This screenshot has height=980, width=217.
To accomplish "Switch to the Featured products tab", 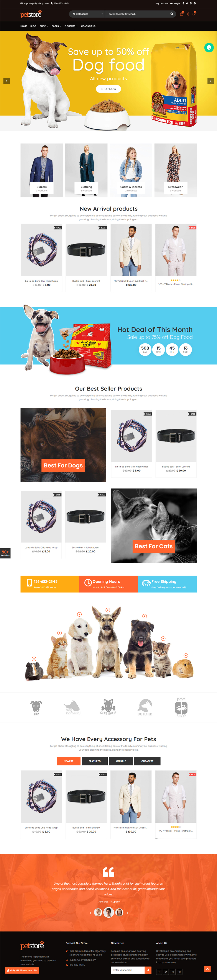I will (95, 761).
